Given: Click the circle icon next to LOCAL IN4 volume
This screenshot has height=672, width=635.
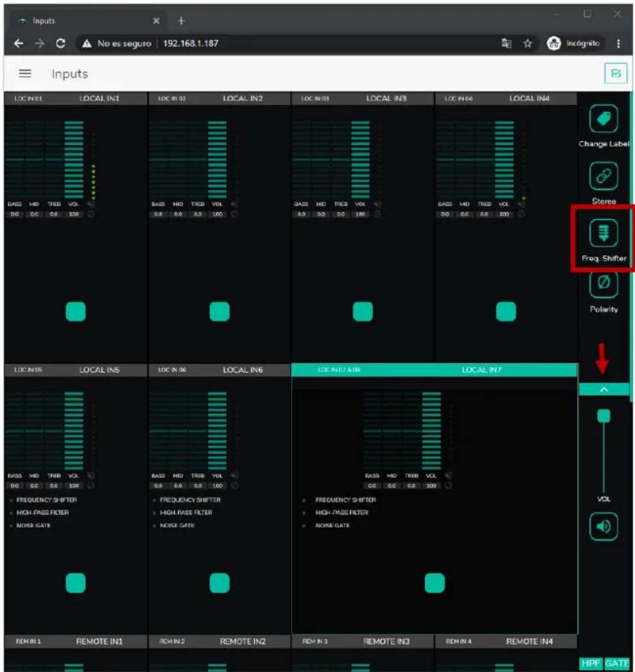Looking at the screenshot, I should point(521,214).
